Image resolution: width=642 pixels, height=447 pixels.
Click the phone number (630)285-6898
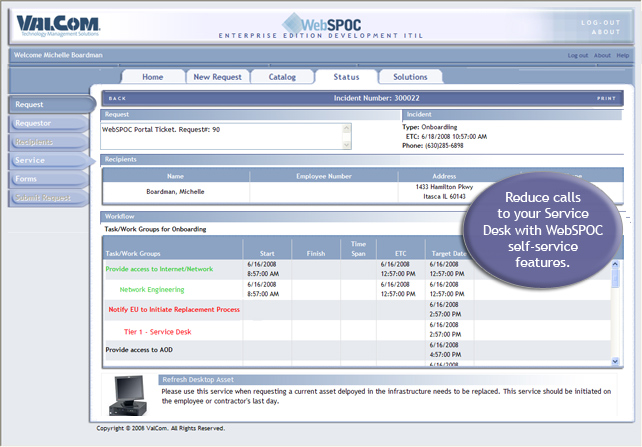click(444, 145)
